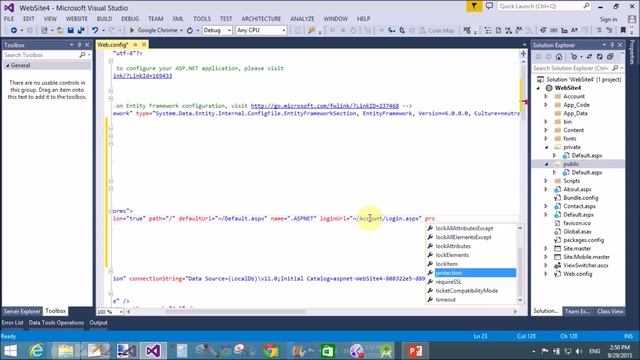Image resolution: width=640 pixels, height=360 pixels.
Task: Open Internet Explorer from the taskbar
Action: [37, 351]
